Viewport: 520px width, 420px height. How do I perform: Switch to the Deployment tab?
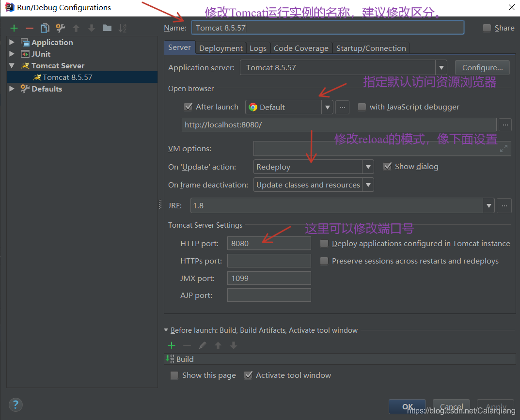click(x=221, y=48)
